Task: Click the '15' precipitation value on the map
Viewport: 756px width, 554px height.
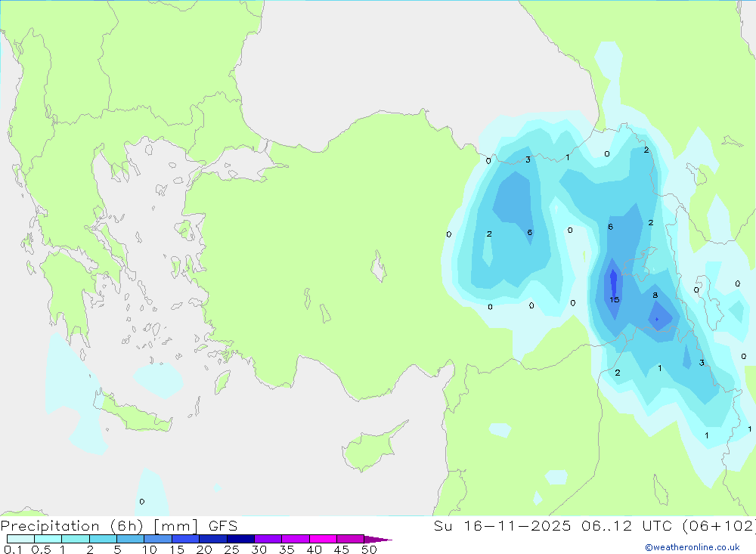Action: (614, 300)
